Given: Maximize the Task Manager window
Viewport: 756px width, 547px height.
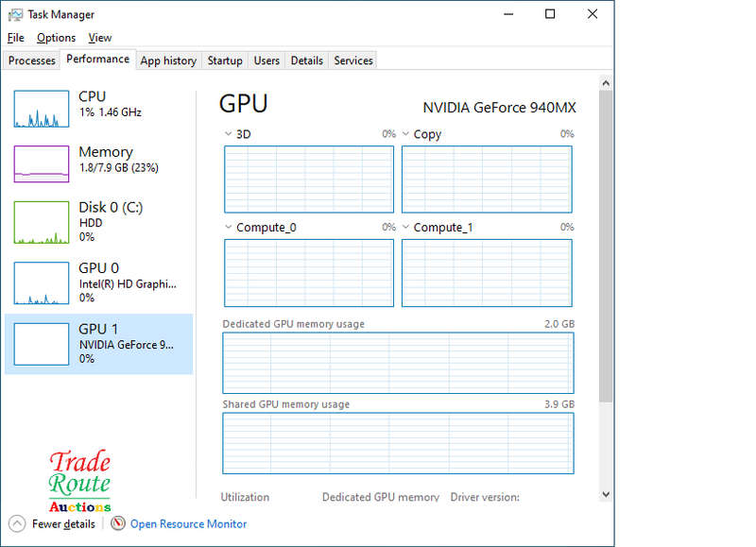Looking at the screenshot, I should [x=550, y=14].
